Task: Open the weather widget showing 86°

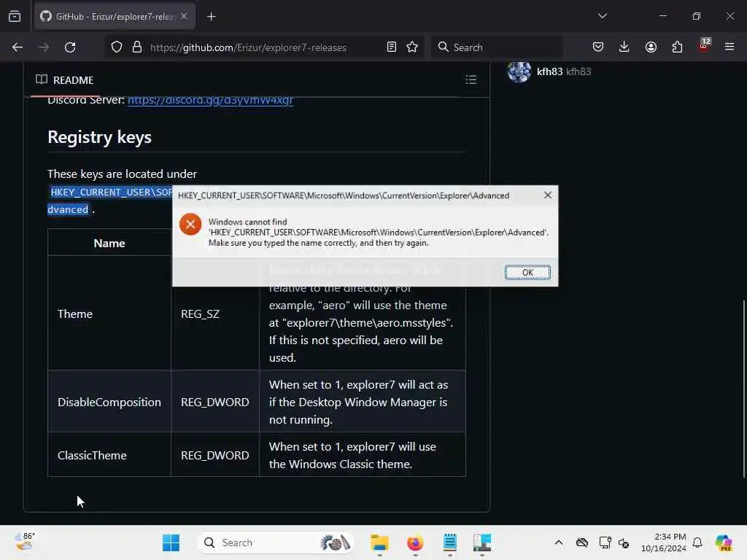Action: pos(25,542)
